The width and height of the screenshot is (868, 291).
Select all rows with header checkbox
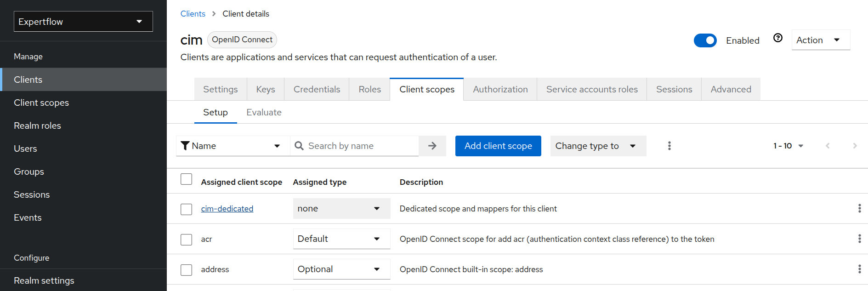pyautogui.click(x=186, y=179)
